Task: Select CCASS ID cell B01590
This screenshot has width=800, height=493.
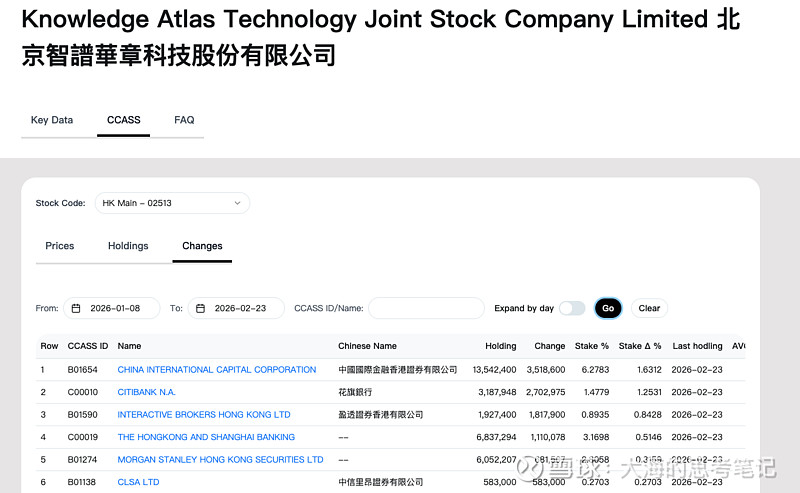Action: point(82,414)
